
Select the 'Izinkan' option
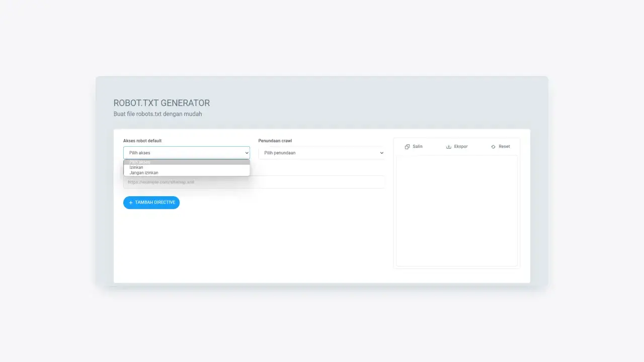[136, 167]
